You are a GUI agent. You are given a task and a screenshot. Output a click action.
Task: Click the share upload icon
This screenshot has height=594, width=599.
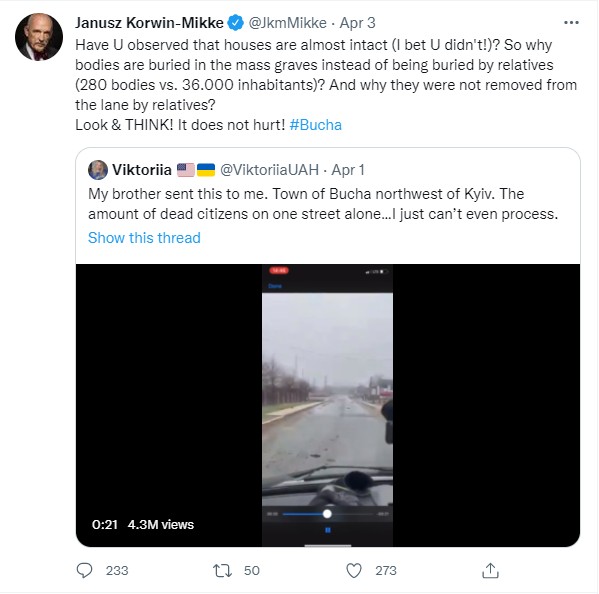pos(490,570)
